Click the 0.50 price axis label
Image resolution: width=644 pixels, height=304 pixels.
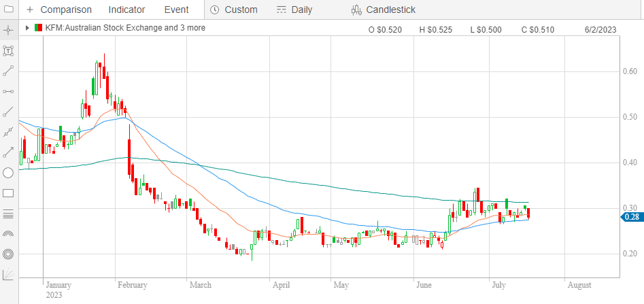(x=630, y=117)
